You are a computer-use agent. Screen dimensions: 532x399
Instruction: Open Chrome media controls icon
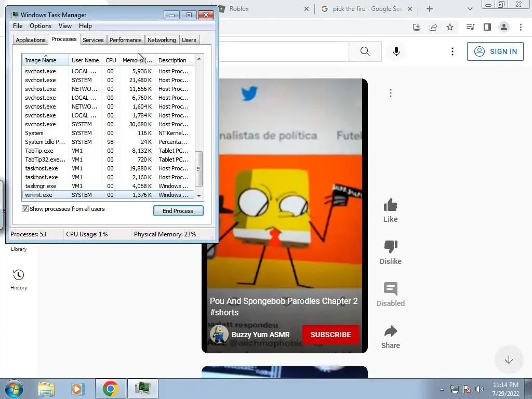[470, 27]
